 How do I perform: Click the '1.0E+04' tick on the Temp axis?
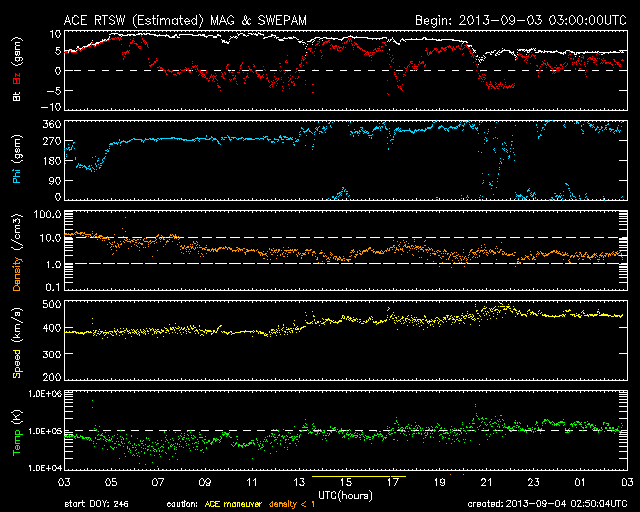pos(45,467)
